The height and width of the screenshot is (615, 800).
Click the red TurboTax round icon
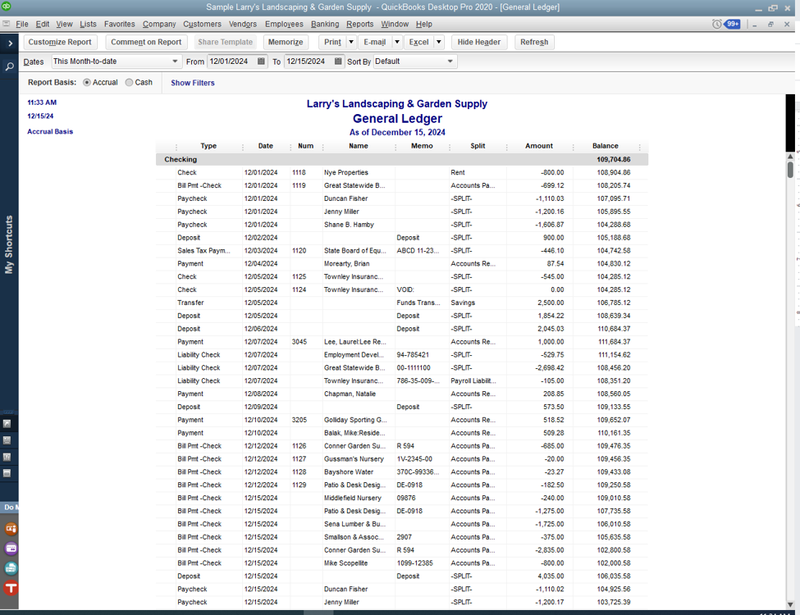pos(11,588)
